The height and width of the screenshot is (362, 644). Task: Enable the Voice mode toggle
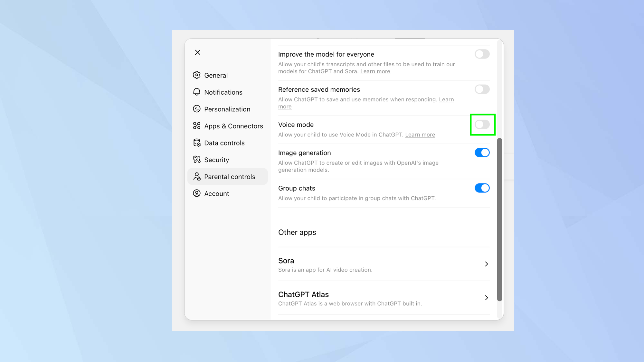(482, 125)
